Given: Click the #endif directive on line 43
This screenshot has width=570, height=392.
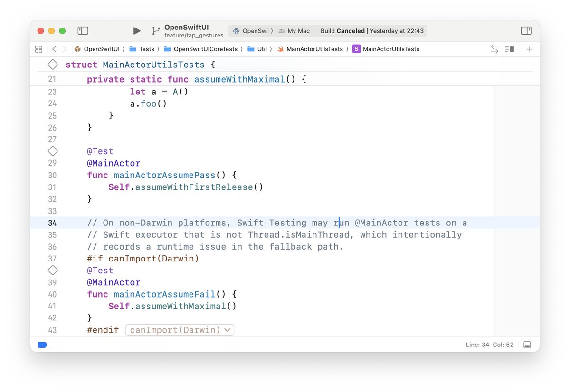Looking at the screenshot, I should click(103, 330).
